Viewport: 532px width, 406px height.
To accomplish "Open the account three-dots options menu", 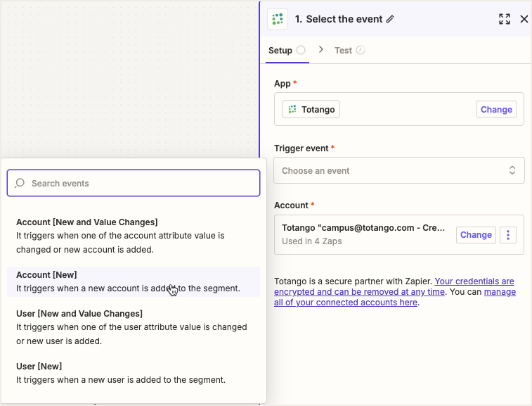I will (508, 235).
